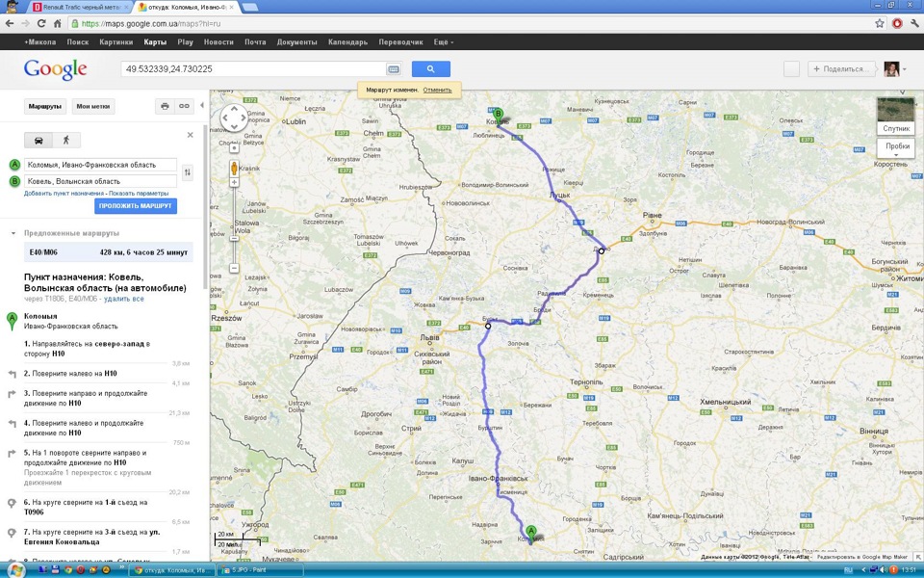Click the sidebar vertical scrollbar
The width and height of the screenshot is (924, 578).
[205, 206]
